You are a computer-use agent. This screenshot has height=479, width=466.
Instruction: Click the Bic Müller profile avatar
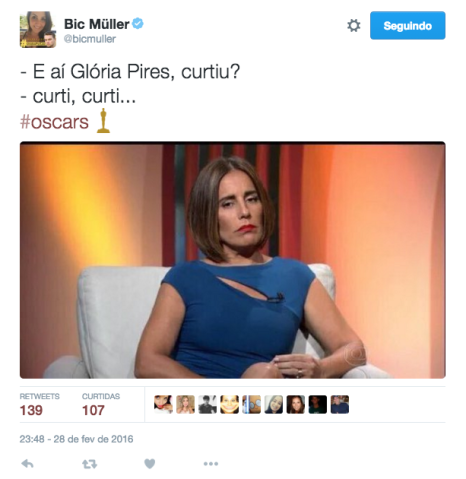coord(38,30)
